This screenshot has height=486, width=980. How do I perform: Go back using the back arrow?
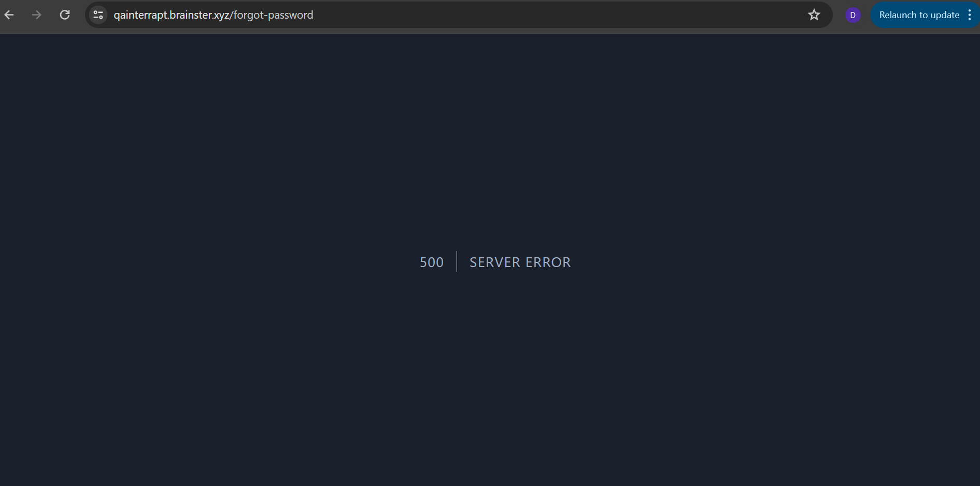tap(9, 15)
